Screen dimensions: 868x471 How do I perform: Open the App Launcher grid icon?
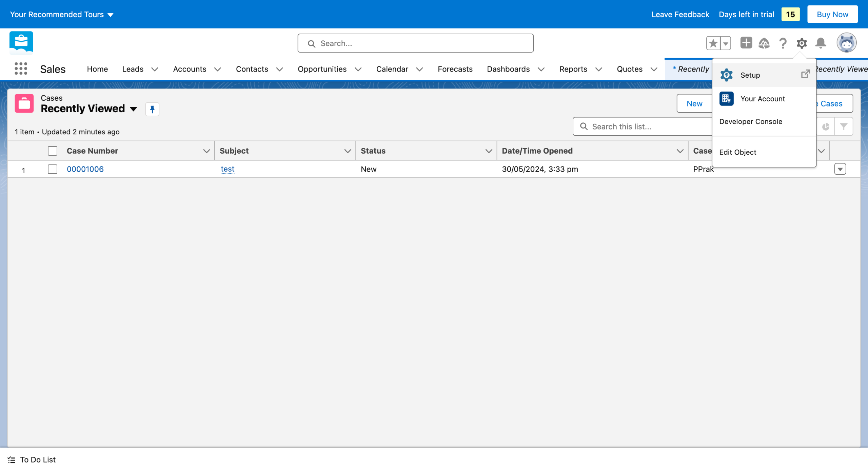coord(21,69)
